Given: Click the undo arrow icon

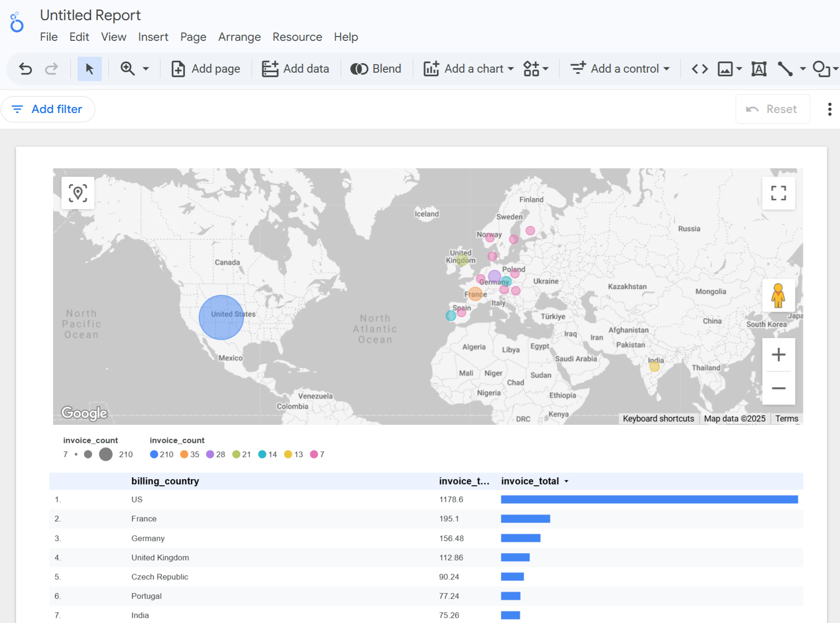Looking at the screenshot, I should coord(25,69).
